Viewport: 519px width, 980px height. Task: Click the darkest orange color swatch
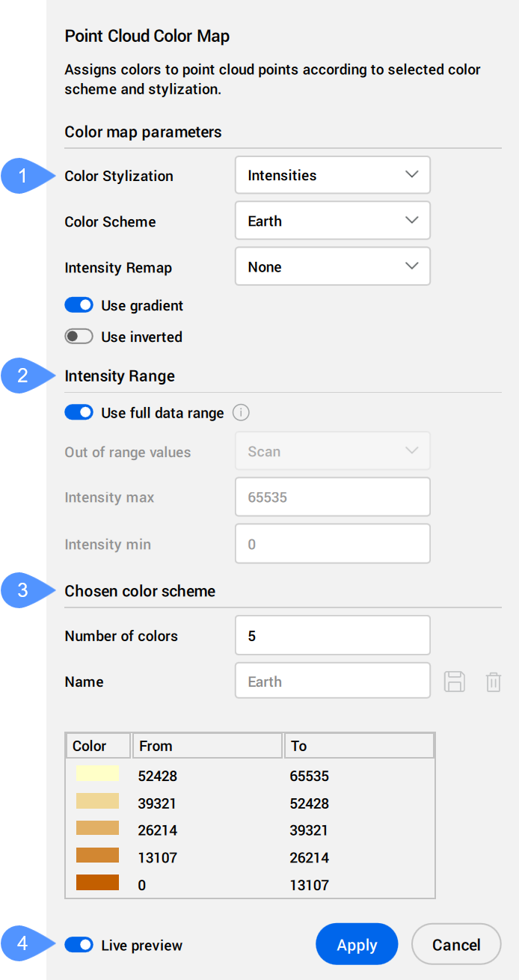pyautogui.click(x=97, y=883)
